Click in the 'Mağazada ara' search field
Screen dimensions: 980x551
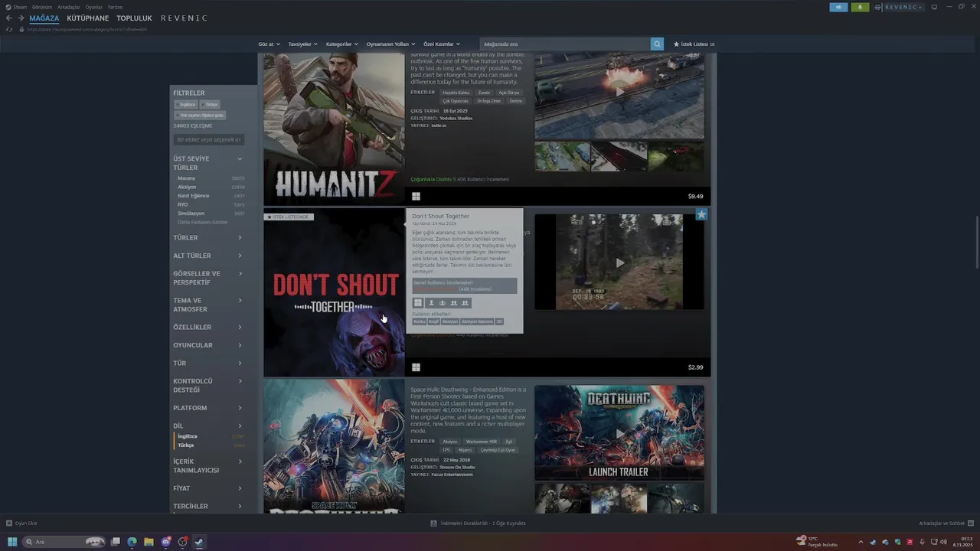tap(565, 44)
